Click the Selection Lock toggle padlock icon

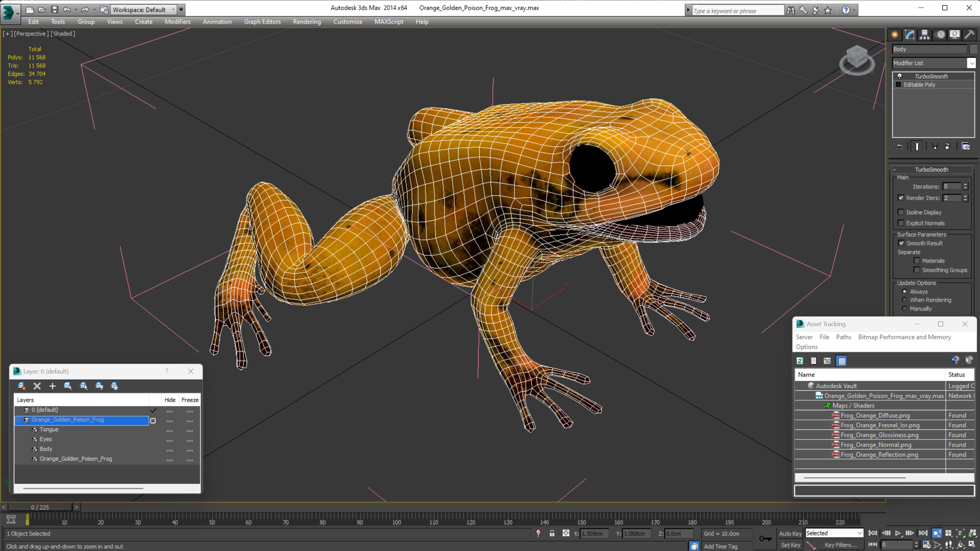tap(552, 533)
